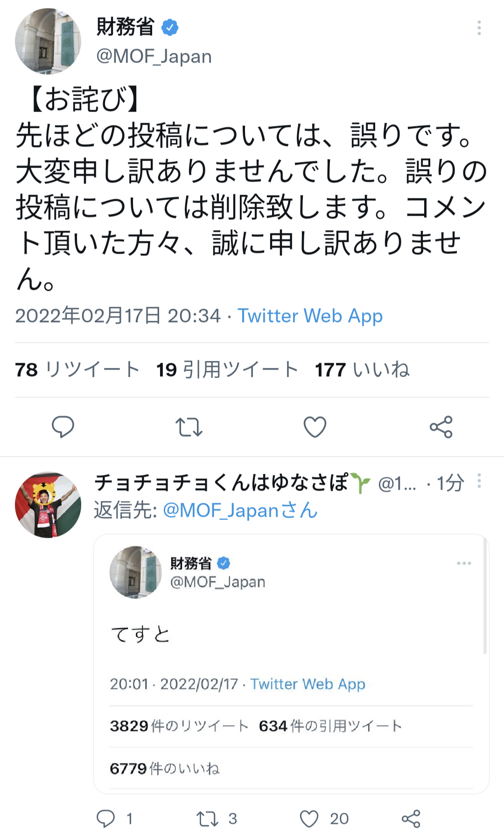Share the main apology tweet
Screen dimensions: 504x837
pyautogui.click(x=441, y=427)
